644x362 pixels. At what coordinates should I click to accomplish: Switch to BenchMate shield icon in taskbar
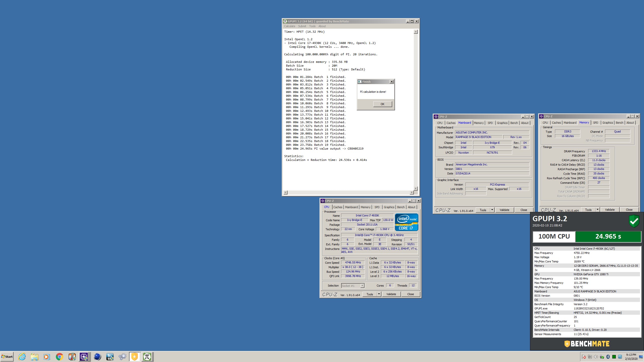click(135, 356)
